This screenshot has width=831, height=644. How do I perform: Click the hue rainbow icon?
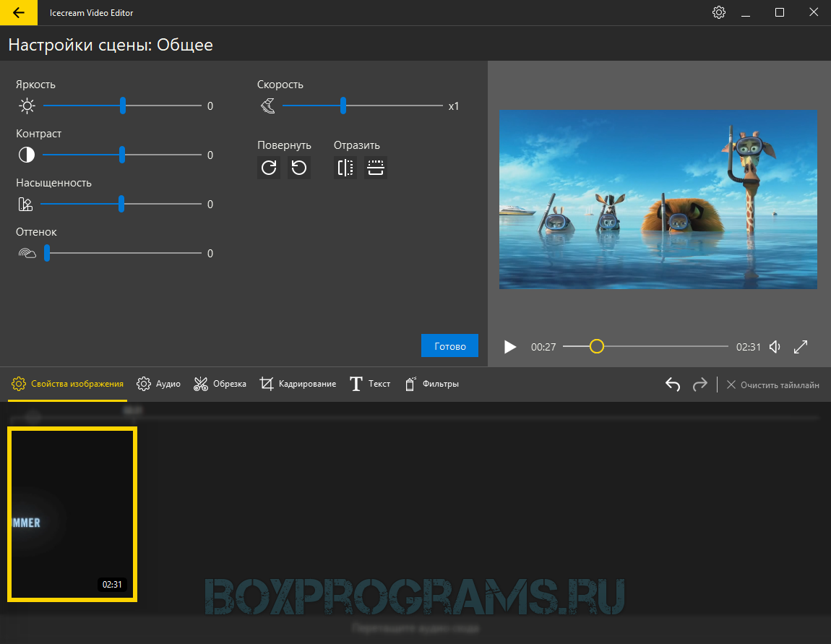[27, 254]
